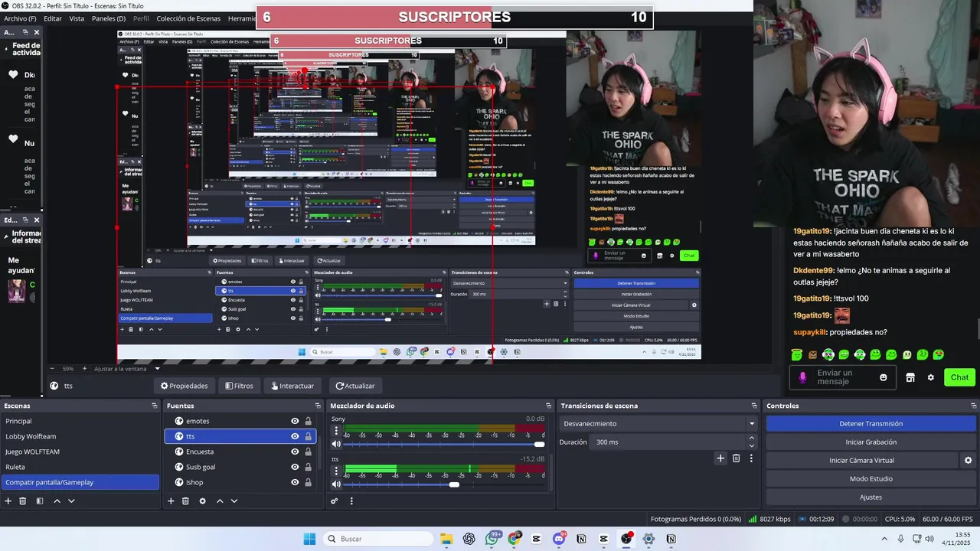Image resolution: width=980 pixels, height=551 pixels.
Task: Open Archivo menu
Action: click(x=20, y=18)
